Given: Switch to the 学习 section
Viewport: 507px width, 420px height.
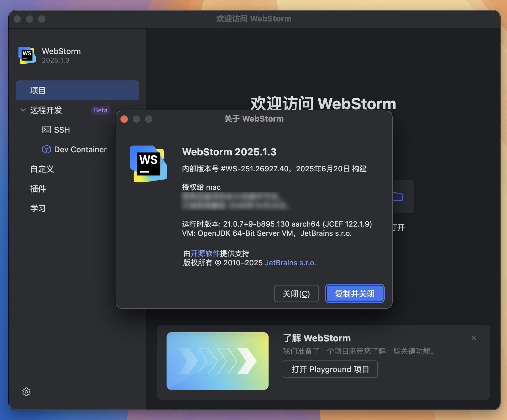Looking at the screenshot, I should click(x=37, y=208).
